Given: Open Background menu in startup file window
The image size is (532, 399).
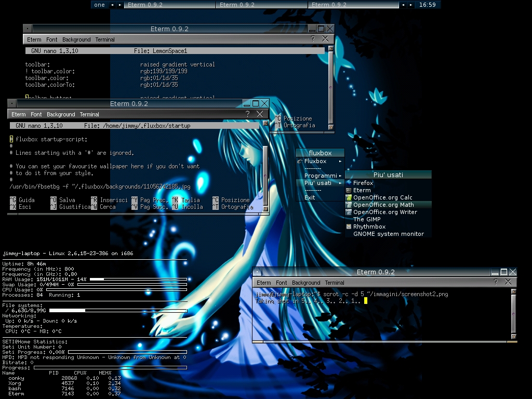Looking at the screenshot, I should (61, 114).
